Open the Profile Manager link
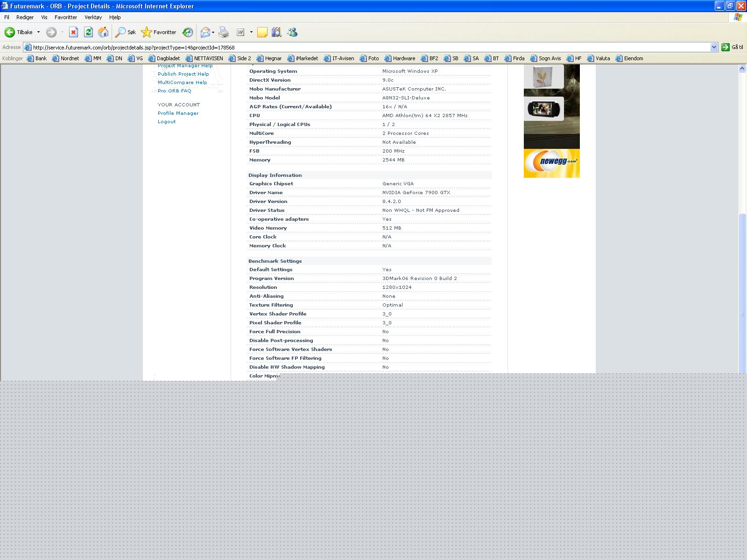The height and width of the screenshot is (560, 747). click(x=178, y=113)
